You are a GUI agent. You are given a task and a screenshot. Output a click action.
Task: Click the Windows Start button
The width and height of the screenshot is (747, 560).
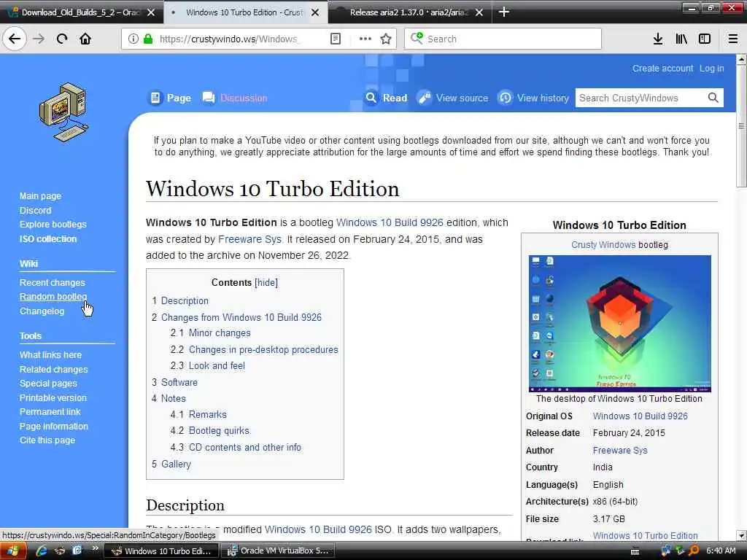click(12, 551)
